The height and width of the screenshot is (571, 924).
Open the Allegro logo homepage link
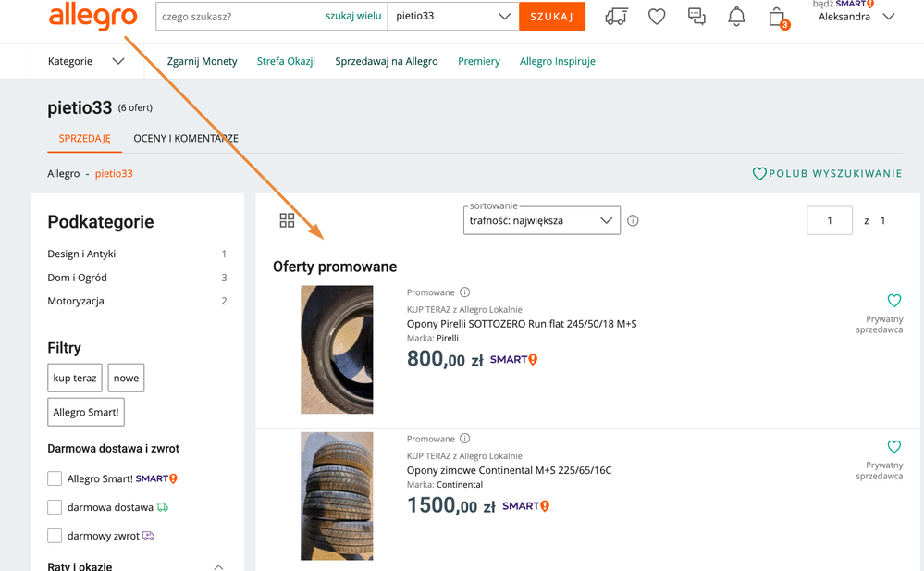point(93,17)
